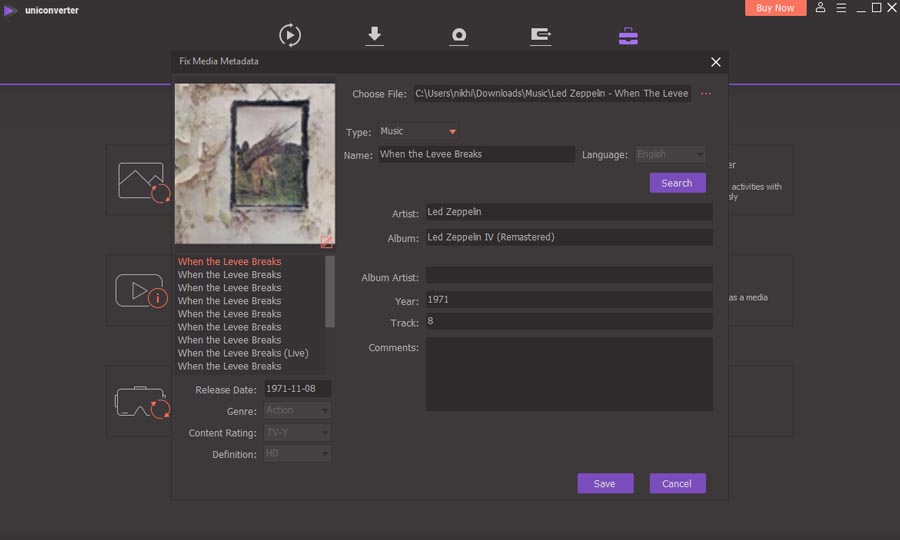This screenshot has height=540, width=900.
Task: Select the highlighted first 'When the Levee Breaks' result
Action: (x=230, y=262)
